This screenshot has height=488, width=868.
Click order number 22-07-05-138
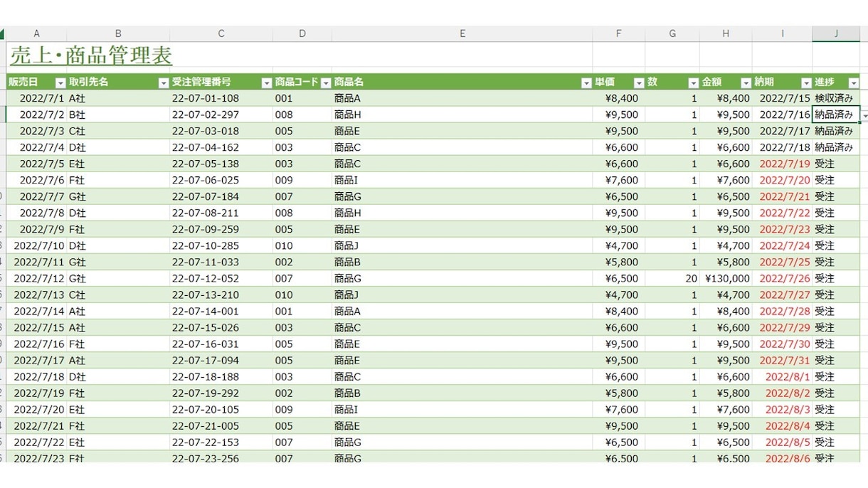(x=221, y=164)
